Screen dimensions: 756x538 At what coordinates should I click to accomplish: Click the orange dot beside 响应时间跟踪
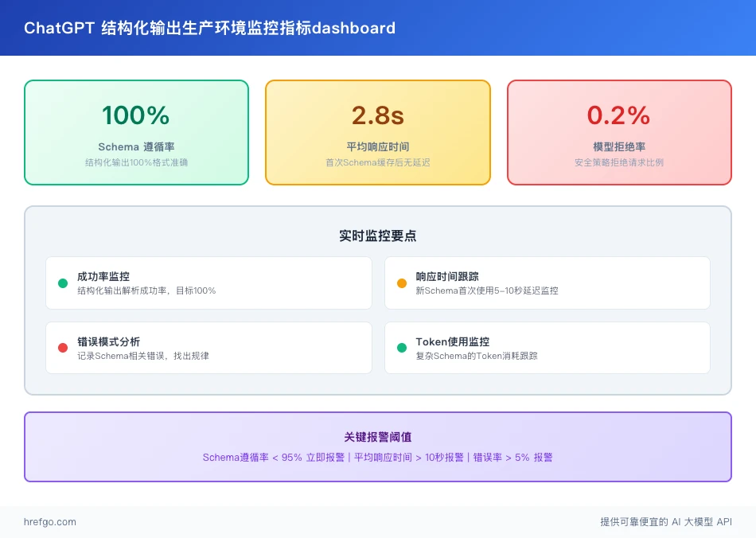coord(402,283)
